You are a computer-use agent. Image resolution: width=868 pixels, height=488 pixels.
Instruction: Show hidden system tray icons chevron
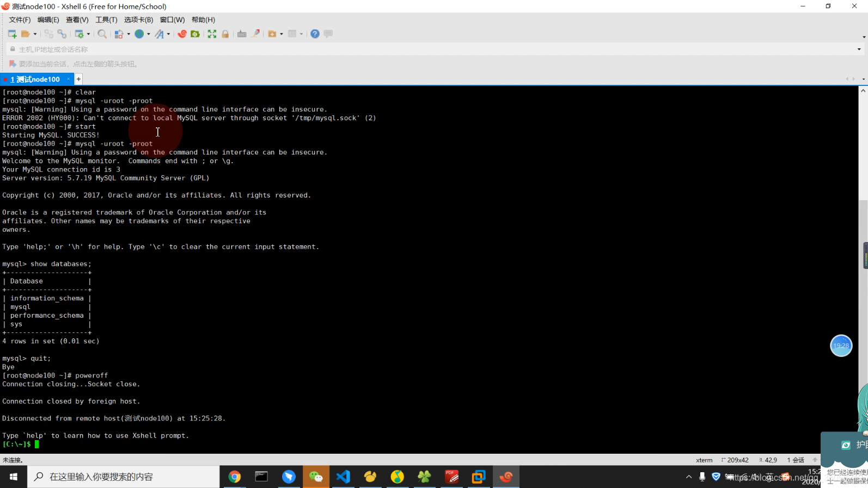[x=689, y=477]
